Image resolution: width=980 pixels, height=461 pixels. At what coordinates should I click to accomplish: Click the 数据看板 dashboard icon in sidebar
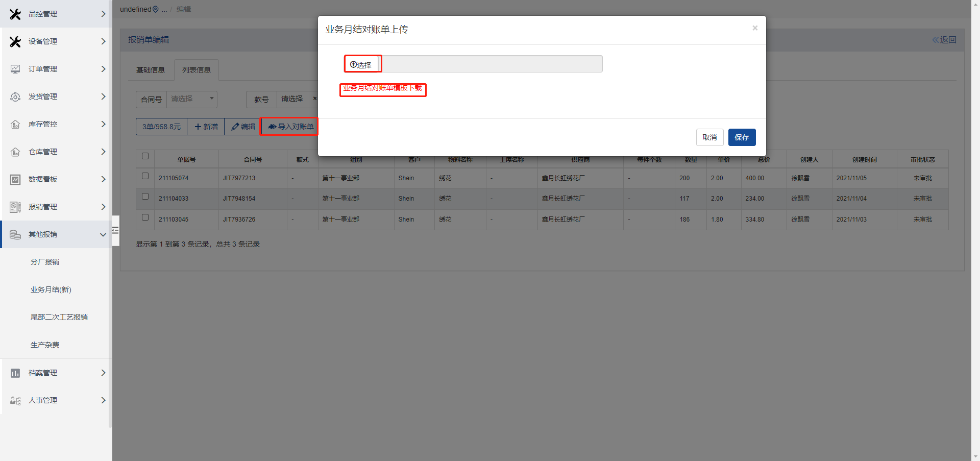(x=15, y=179)
